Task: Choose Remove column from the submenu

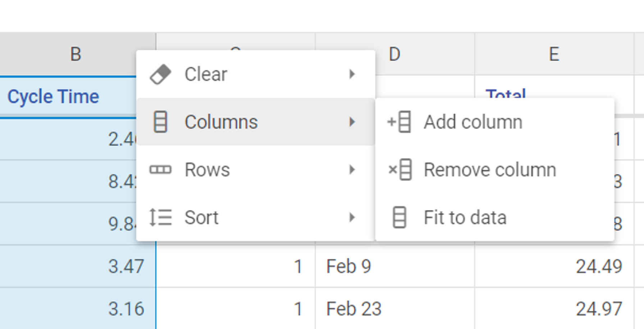Action: (490, 170)
